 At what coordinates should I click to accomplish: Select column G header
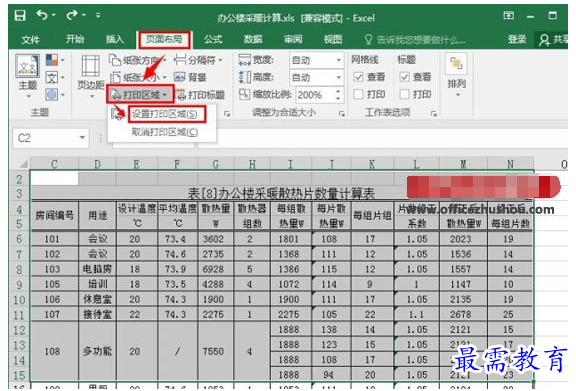(216, 164)
